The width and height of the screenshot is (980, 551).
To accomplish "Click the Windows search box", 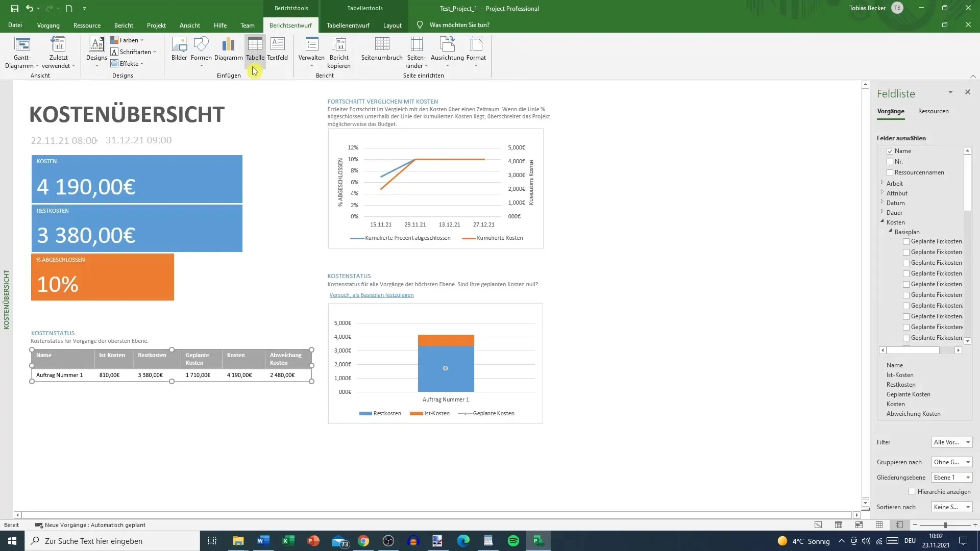I will coord(112,541).
